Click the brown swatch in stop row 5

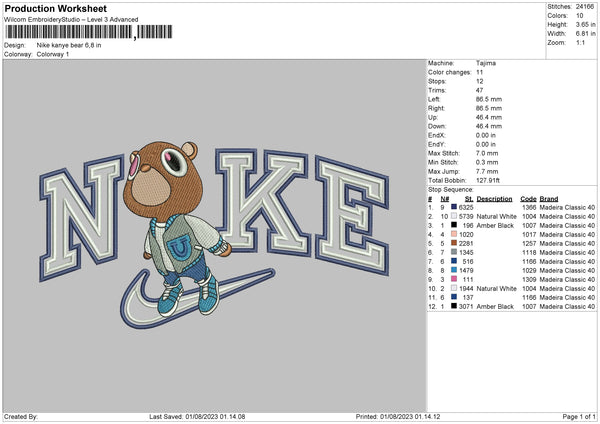pyautogui.click(x=454, y=243)
